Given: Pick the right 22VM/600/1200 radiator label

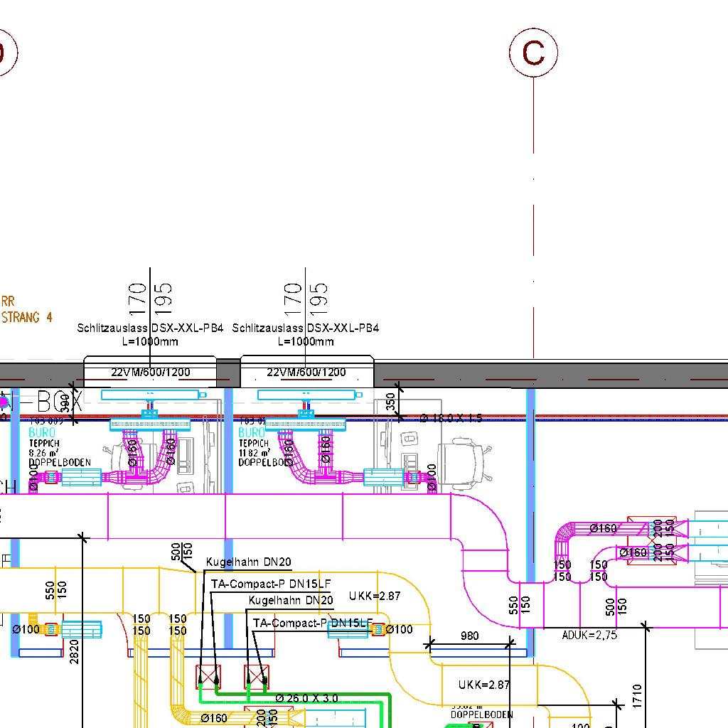Looking at the screenshot, I should click(x=306, y=372).
